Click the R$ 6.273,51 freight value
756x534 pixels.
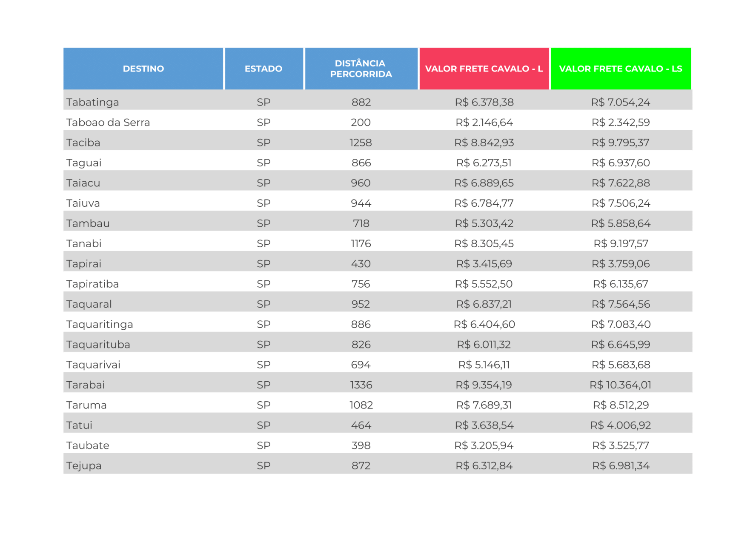point(484,163)
